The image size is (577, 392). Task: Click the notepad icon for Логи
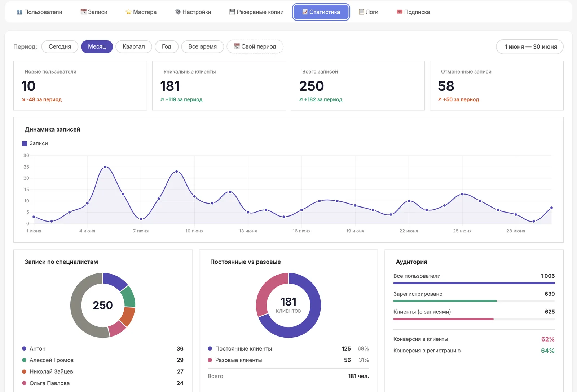click(361, 12)
